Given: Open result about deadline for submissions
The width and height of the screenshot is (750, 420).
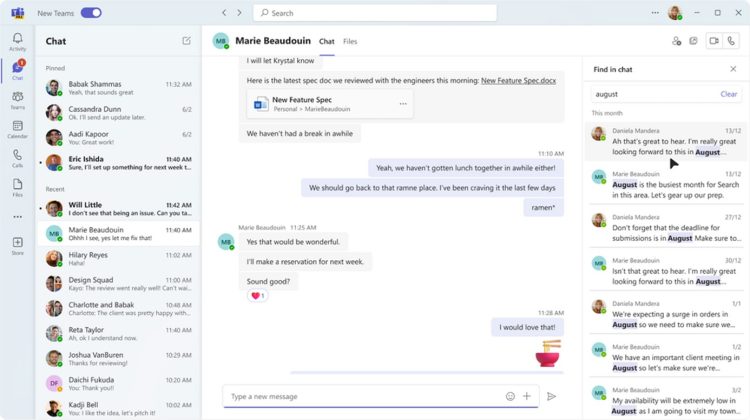Looking at the screenshot, I should tap(666, 228).
